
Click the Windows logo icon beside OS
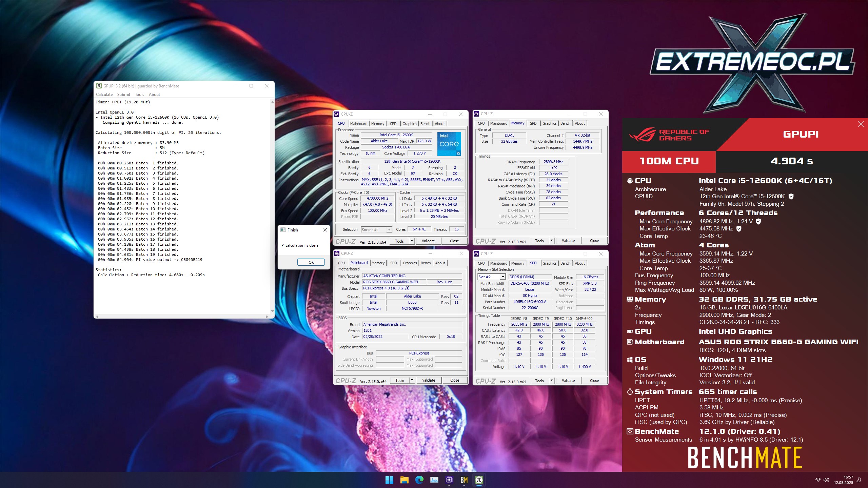pos(630,360)
